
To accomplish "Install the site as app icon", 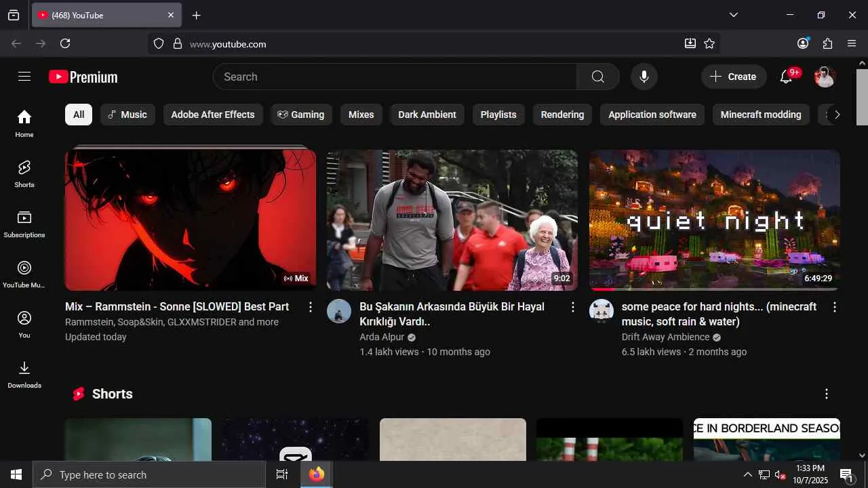I will pyautogui.click(x=690, y=43).
